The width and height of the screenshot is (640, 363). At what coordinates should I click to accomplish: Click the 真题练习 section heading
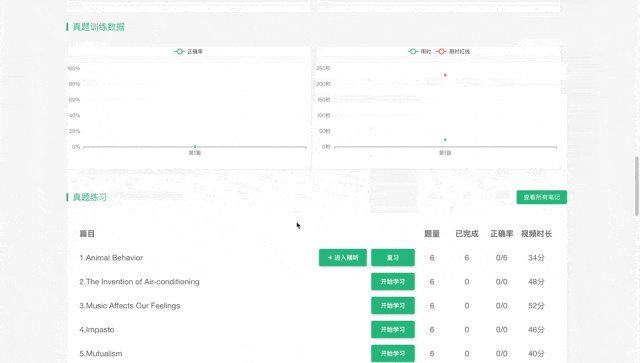pyautogui.click(x=90, y=197)
